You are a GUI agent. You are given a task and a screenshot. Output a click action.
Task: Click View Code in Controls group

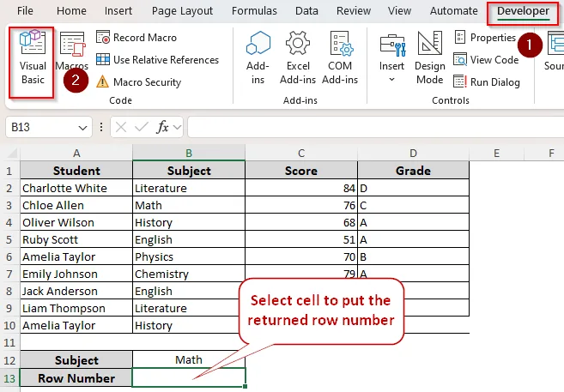click(486, 60)
